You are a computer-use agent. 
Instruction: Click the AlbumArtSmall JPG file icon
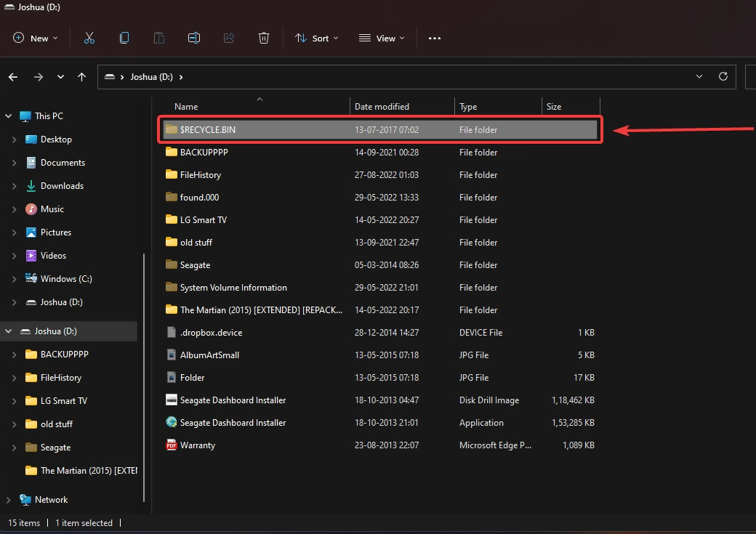171,355
